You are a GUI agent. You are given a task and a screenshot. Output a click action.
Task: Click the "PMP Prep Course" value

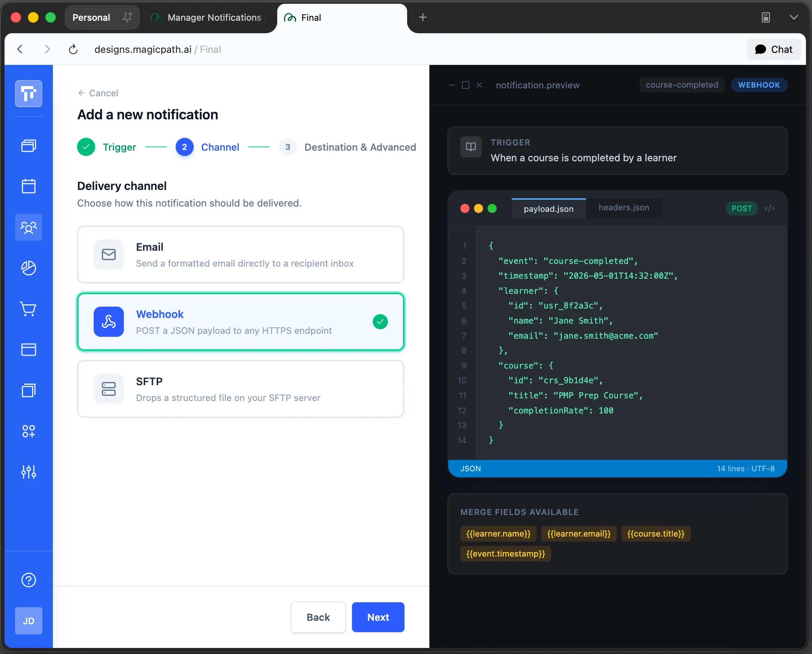click(596, 395)
